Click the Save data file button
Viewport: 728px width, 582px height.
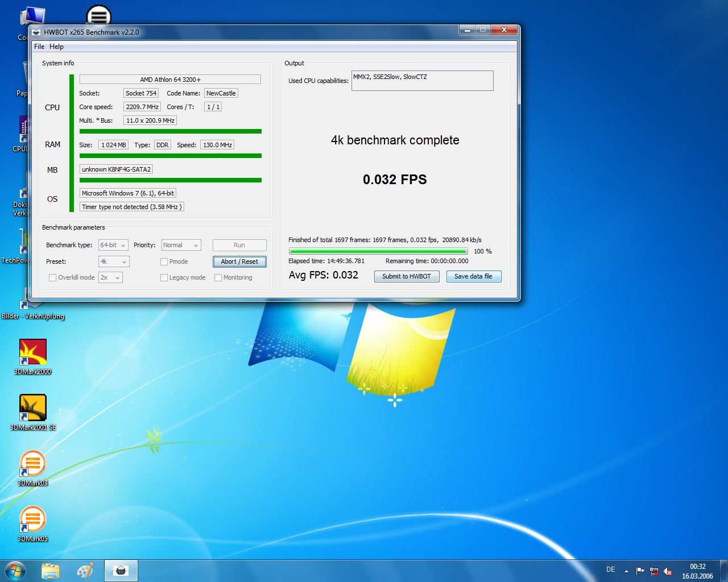tap(474, 276)
